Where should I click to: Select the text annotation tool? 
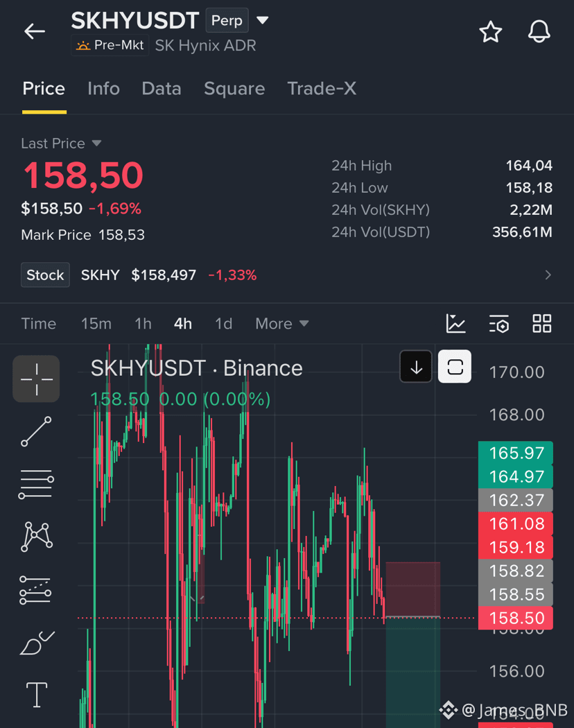point(36,695)
